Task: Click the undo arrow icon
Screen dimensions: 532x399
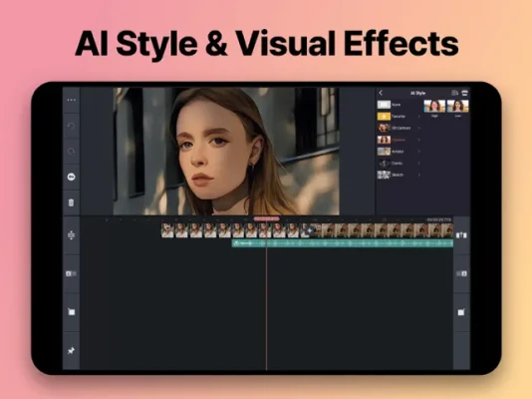Action: pos(72,126)
